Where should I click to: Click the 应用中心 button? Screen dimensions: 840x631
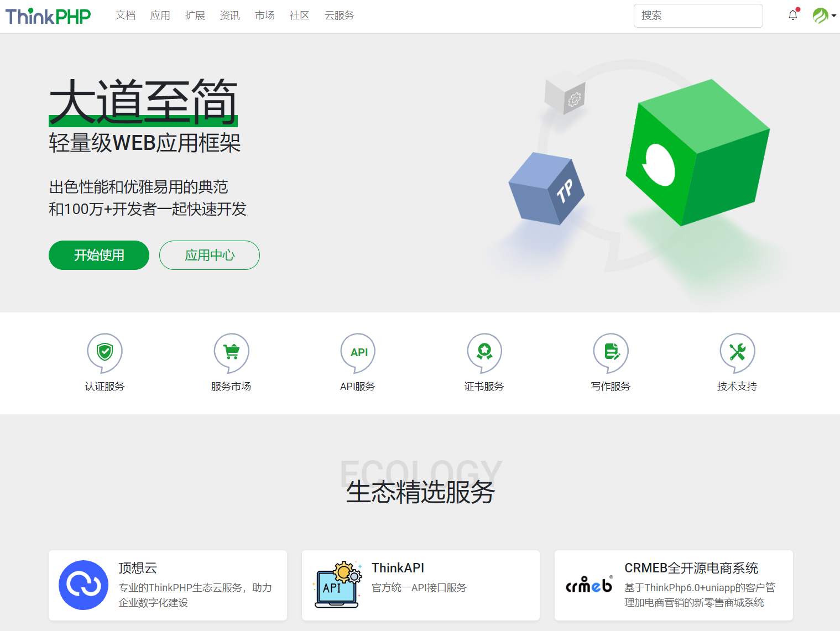210,255
